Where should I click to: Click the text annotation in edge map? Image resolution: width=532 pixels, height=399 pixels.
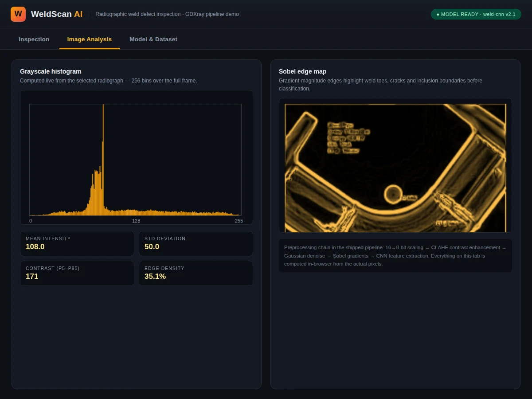click(x=348, y=138)
